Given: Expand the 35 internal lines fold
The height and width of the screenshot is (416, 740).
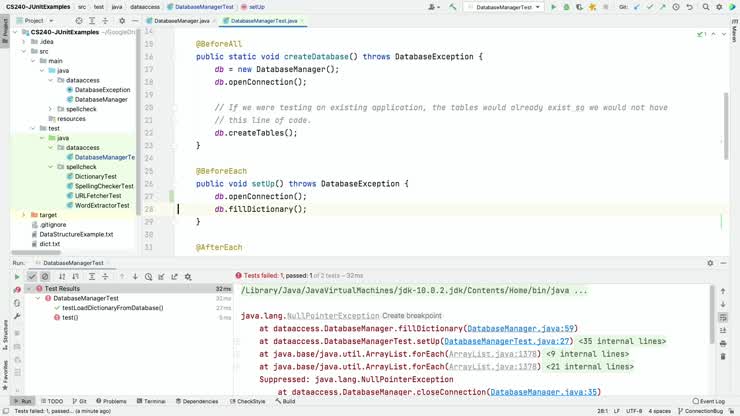Looking at the screenshot, I should [622, 341].
